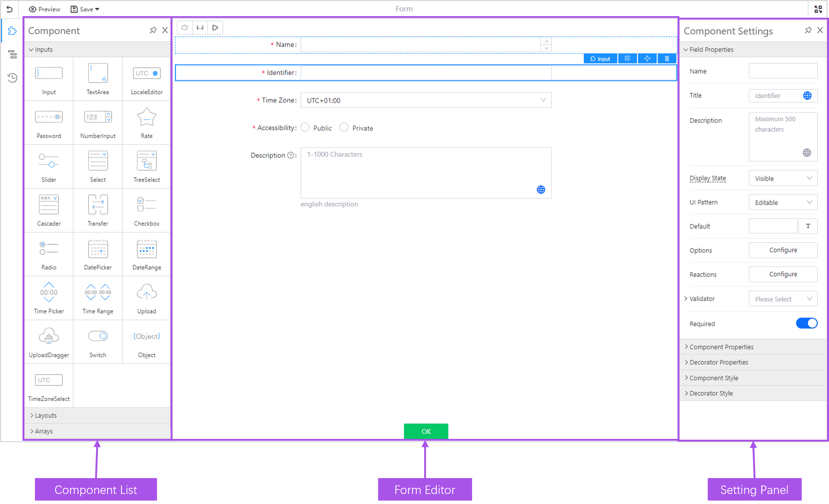Open the history icon in left sidebar
829x504 pixels.
pos(12,78)
